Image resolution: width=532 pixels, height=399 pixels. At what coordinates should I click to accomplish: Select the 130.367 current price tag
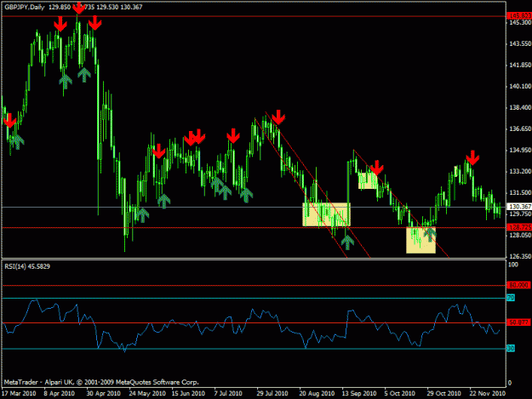pyautogui.click(x=519, y=207)
